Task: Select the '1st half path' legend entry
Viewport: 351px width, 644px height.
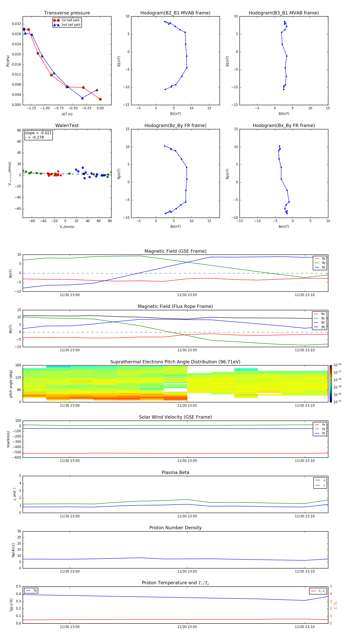Action: click(x=67, y=20)
